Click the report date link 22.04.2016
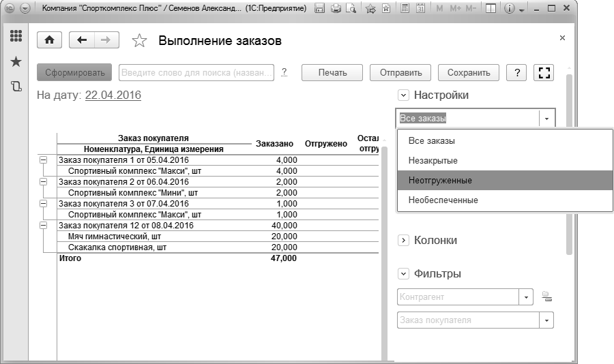Viewport: 614px width, 364px height. point(113,95)
